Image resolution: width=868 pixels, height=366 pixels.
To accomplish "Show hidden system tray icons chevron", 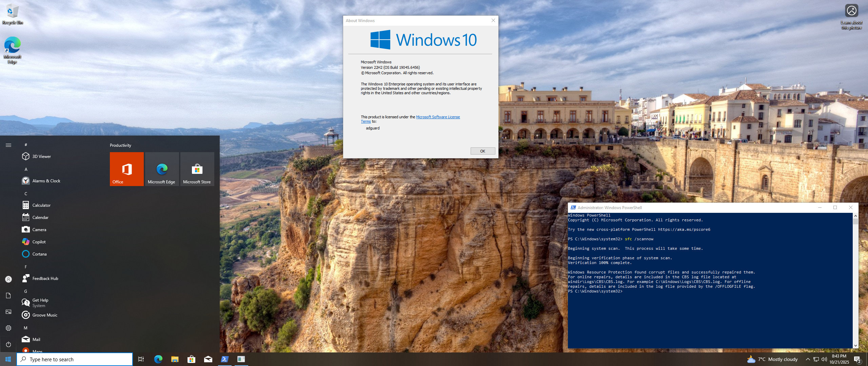I will [x=808, y=359].
